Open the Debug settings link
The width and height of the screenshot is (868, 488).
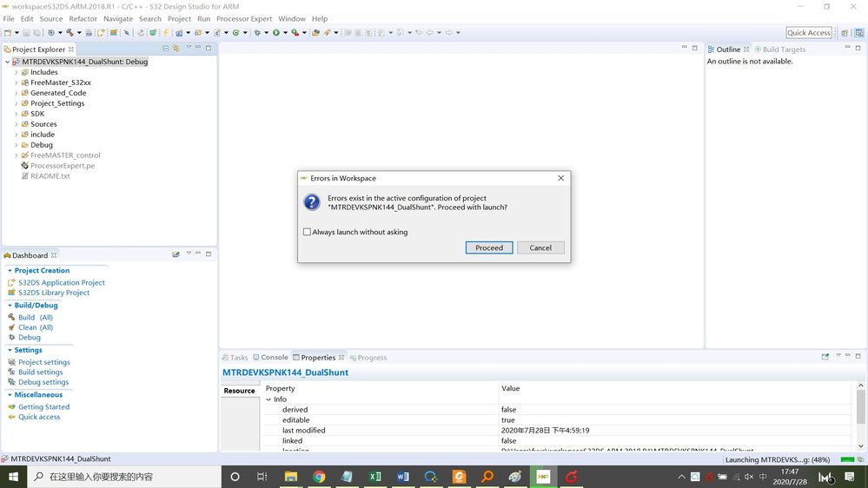(43, 382)
